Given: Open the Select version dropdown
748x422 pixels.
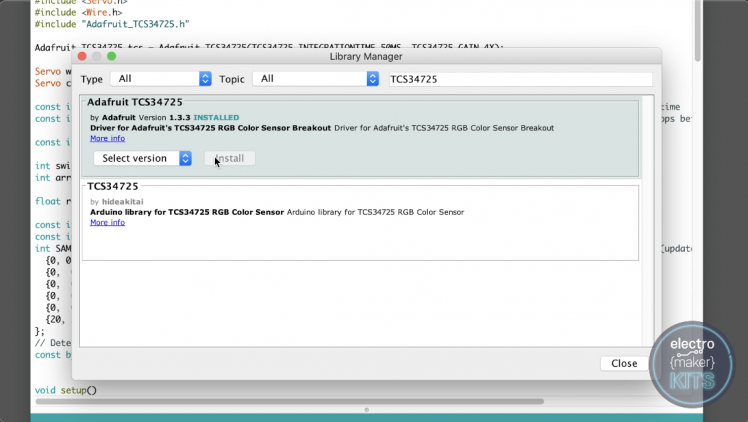Looking at the screenshot, I should pos(143,158).
